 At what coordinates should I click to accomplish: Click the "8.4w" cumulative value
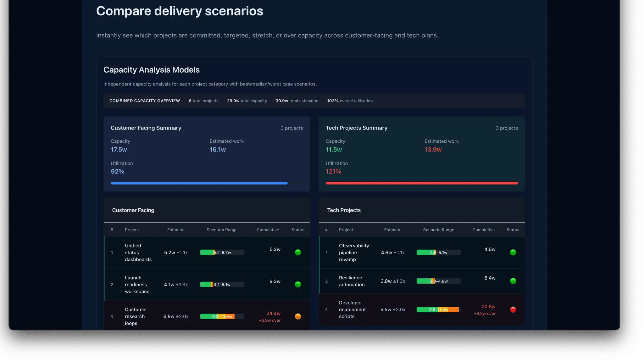coord(490,278)
